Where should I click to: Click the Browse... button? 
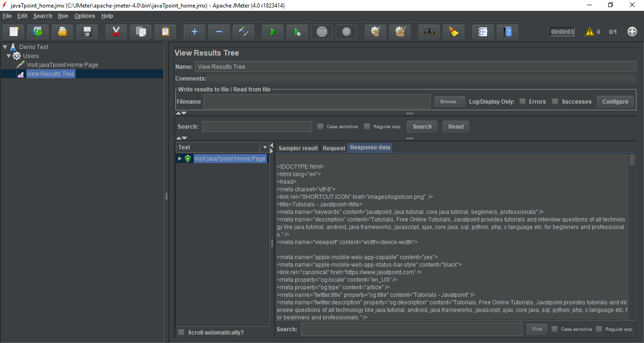click(x=450, y=101)
